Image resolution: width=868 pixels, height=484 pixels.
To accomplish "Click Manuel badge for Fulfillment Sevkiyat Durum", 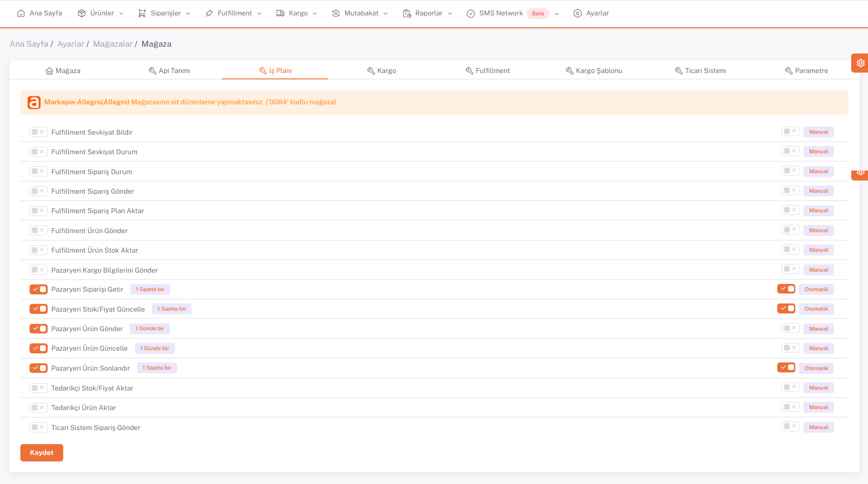I will pos(819,152).
